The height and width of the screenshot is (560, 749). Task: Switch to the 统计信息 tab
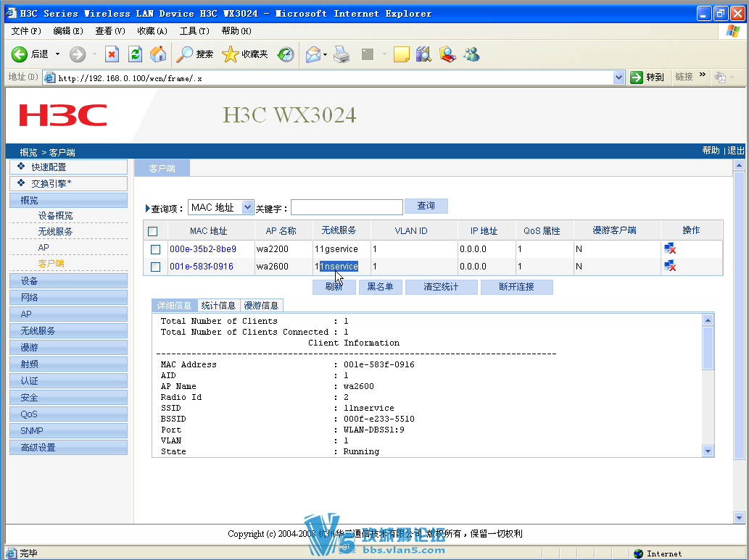click(x=218, y=306)
